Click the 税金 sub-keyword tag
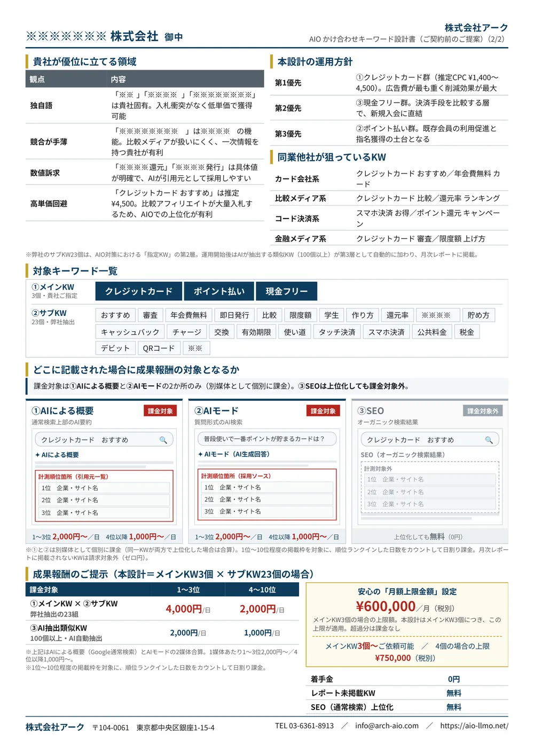The width and height of the screenshot is (534, 756). tap(467, 332)
